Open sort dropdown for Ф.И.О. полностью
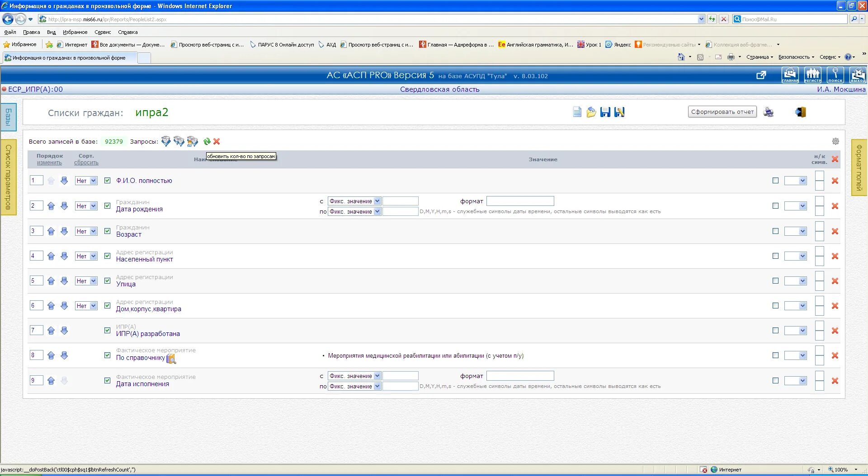 click(86, 181)
